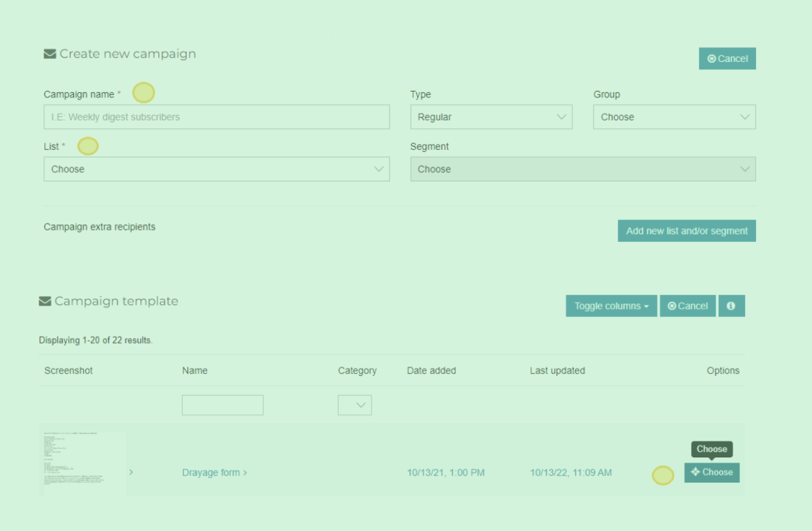Cancel the Create new campaign form

click(x=727, y=59)
